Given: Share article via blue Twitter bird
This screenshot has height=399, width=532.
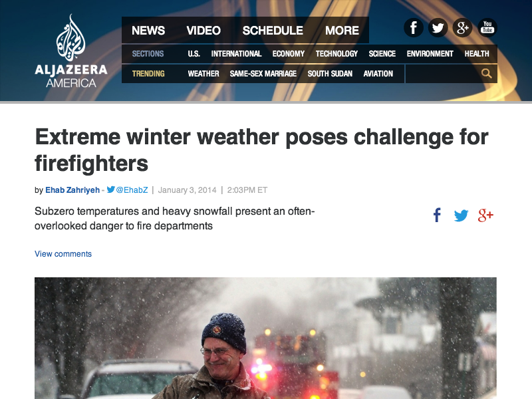Looking at the screenshot, I should [x=461, y=215].
